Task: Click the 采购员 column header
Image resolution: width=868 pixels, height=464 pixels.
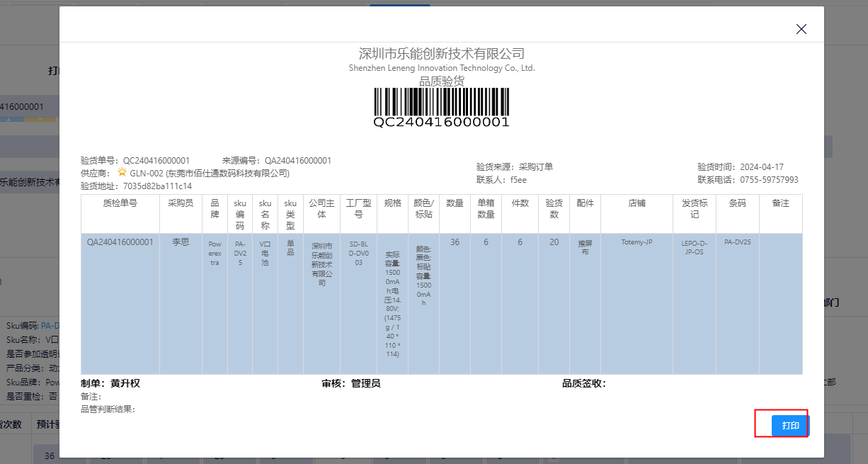Action: point(181,203)
